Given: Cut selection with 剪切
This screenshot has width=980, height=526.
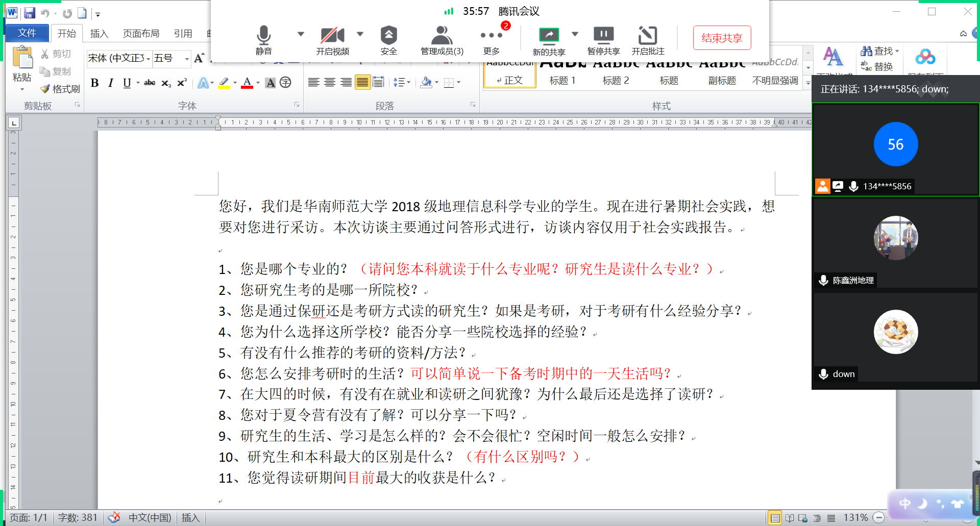Looking at the screenshot, I should tap(56, 54).
